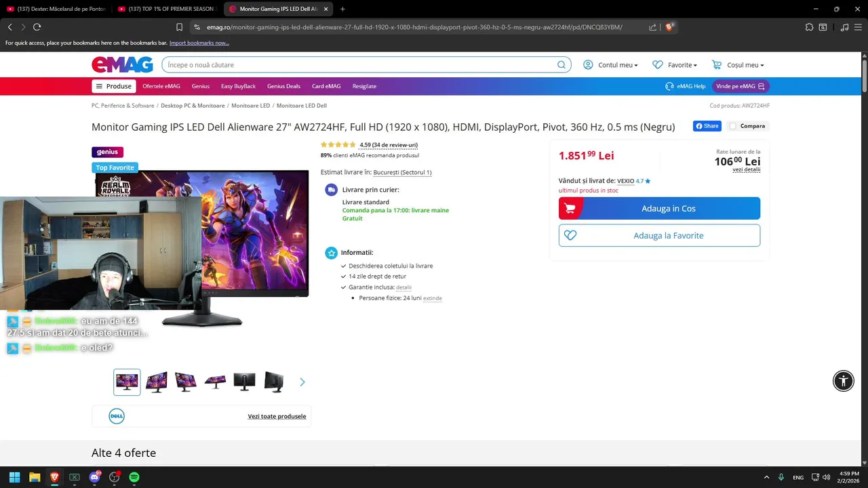Viewport: 868px width, 488px height.
Task: Select the third product thumbnail
Action: coord(186,382)
